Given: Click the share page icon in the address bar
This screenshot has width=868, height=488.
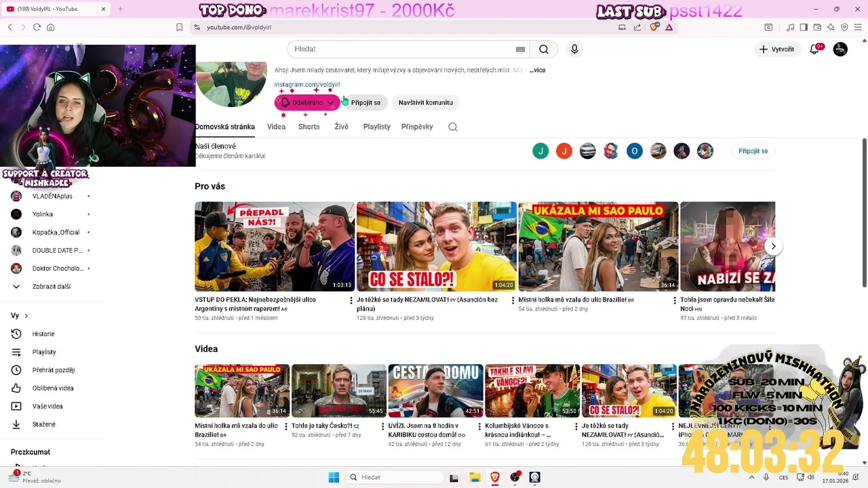Looking at the screenshot, I should (637, 27).
